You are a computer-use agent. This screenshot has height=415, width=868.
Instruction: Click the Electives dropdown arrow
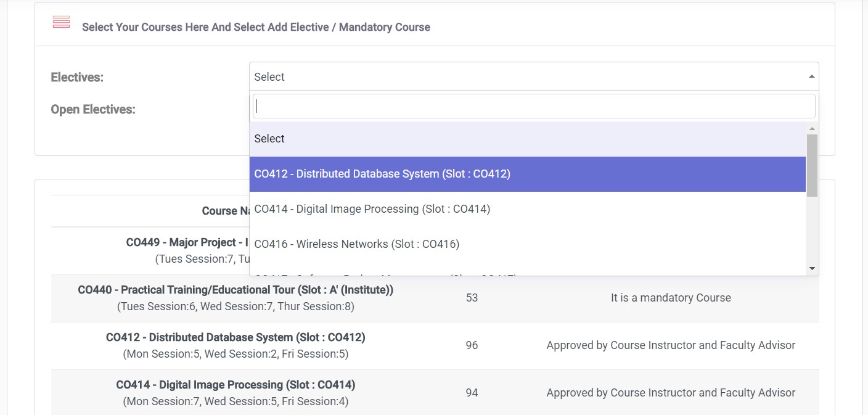pos(811,76)
